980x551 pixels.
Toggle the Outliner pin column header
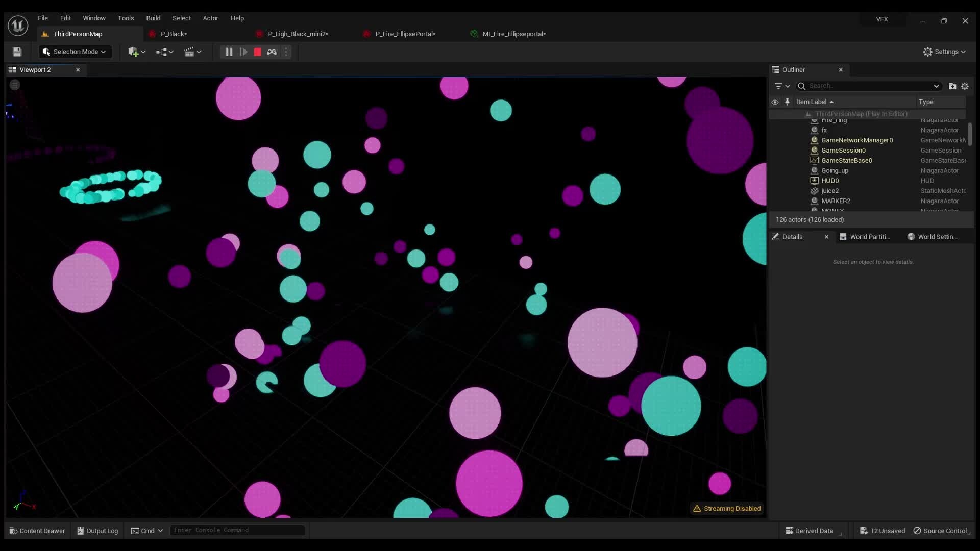point(787,102)
